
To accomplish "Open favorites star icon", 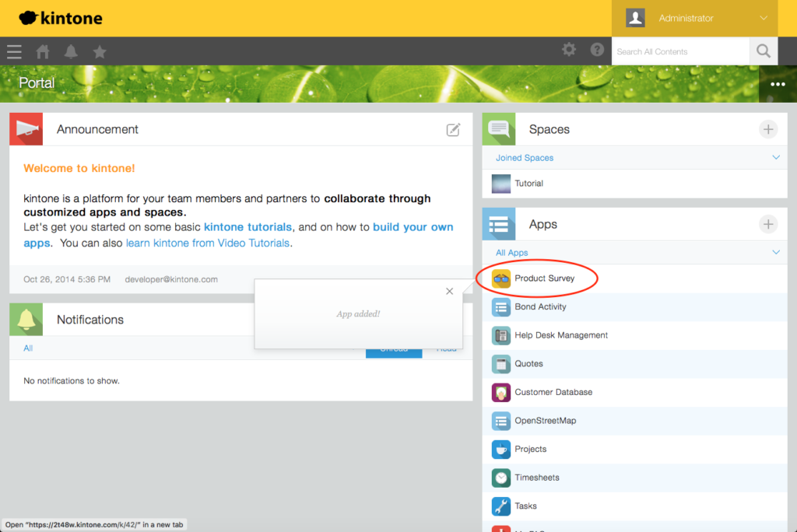I will click(100, 52).
